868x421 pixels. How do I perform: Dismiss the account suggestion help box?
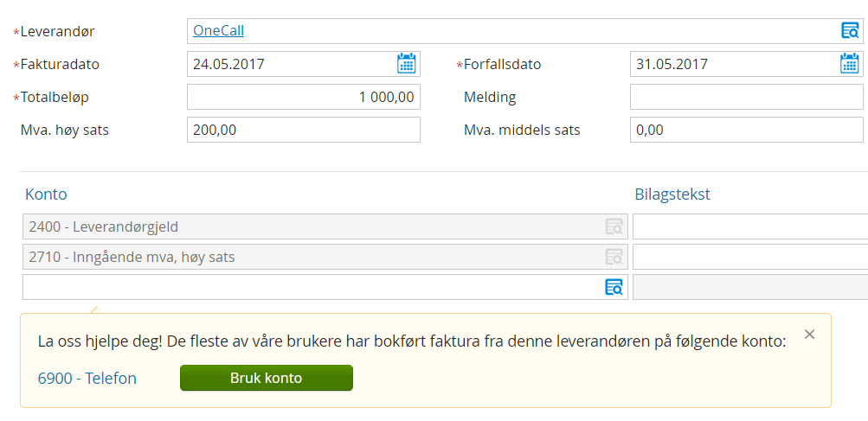809,335
